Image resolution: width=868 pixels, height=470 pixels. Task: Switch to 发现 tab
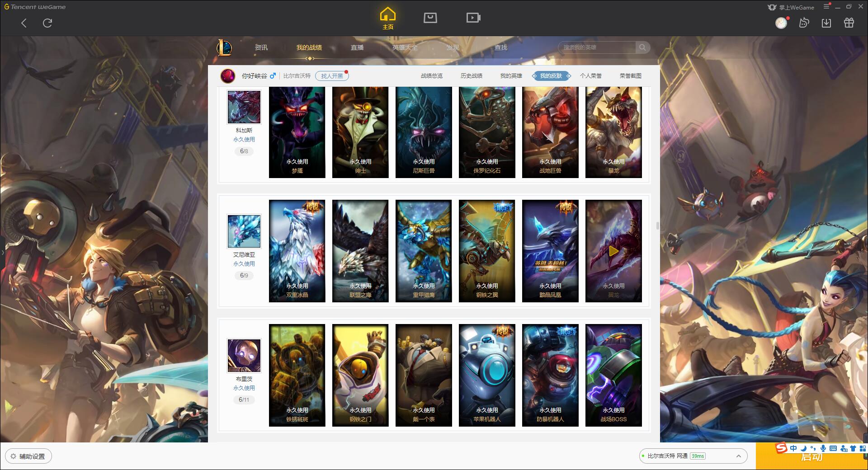[x=453, y=47]
